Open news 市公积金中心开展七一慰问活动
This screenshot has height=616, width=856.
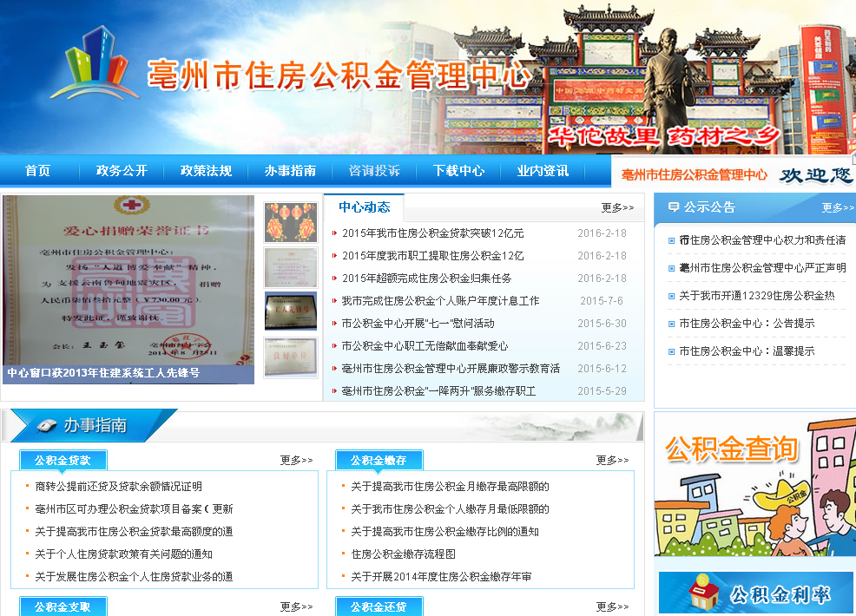[x=418, y=324]
